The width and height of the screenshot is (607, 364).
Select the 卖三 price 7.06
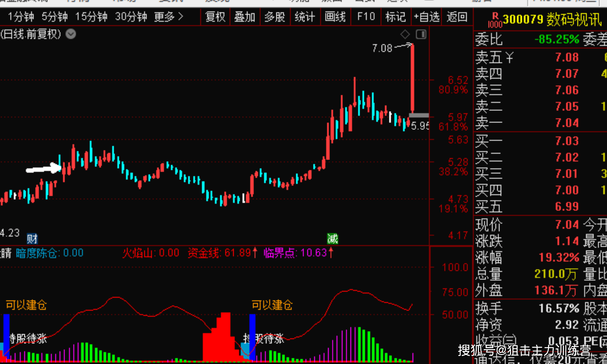point(567,90)
